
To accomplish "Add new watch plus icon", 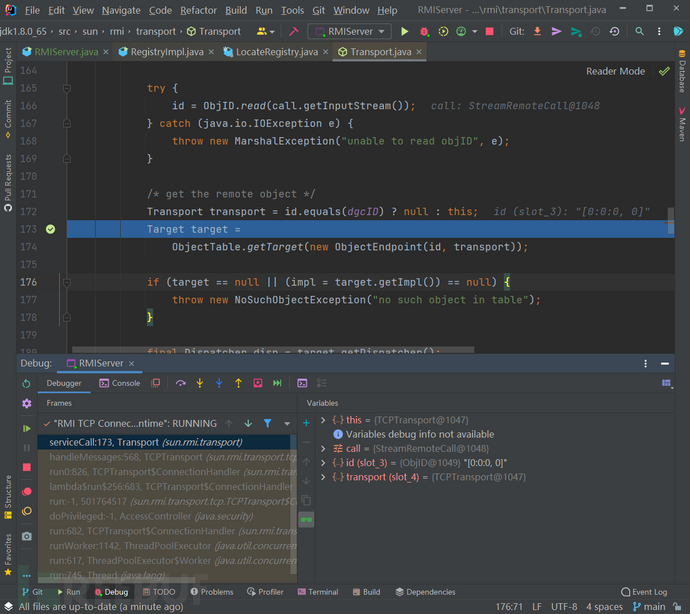I will tap(306, 423).
